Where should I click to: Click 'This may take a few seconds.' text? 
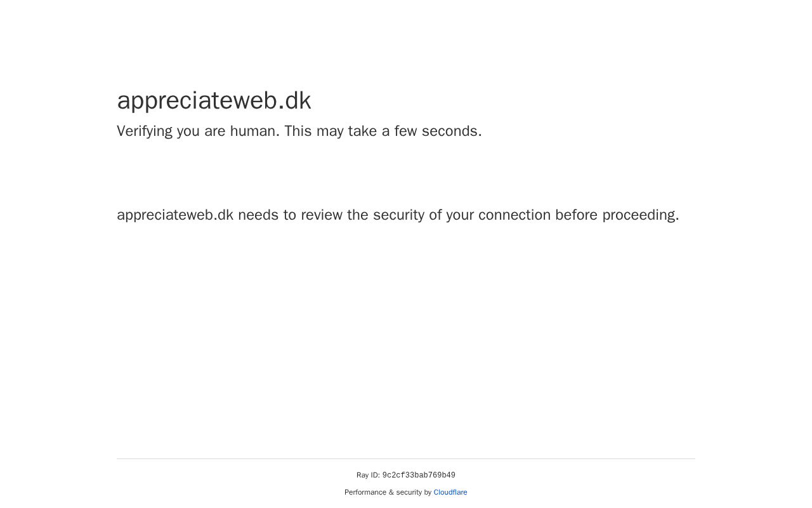point(383,131)
